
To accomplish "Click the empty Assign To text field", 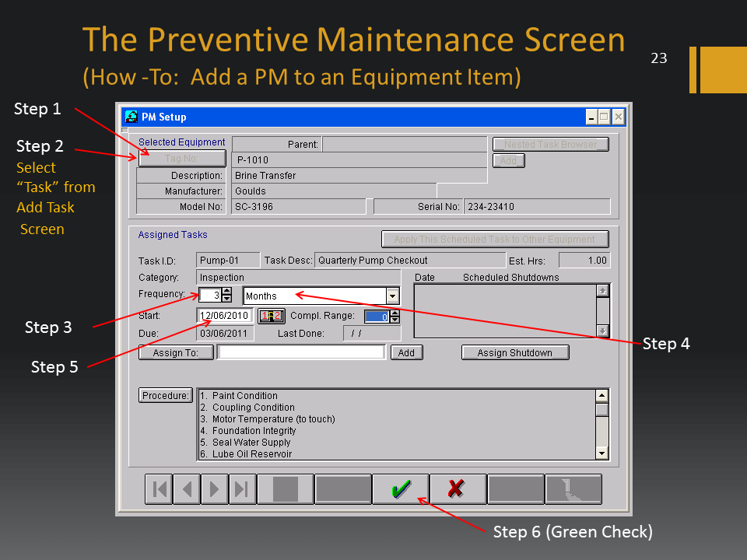I will [301, 352].
